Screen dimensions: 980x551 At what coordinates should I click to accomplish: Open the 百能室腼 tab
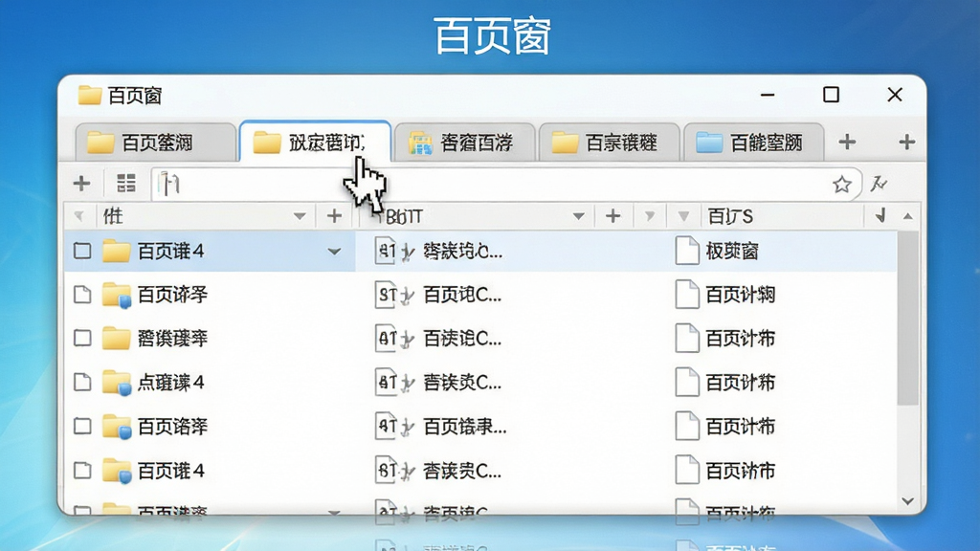(x=754, y=143)
